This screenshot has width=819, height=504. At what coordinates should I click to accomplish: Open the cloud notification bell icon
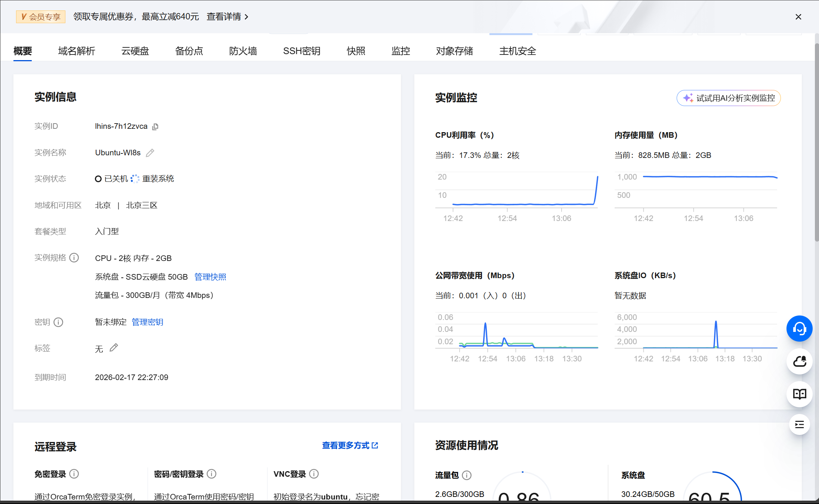click(800, 361)
